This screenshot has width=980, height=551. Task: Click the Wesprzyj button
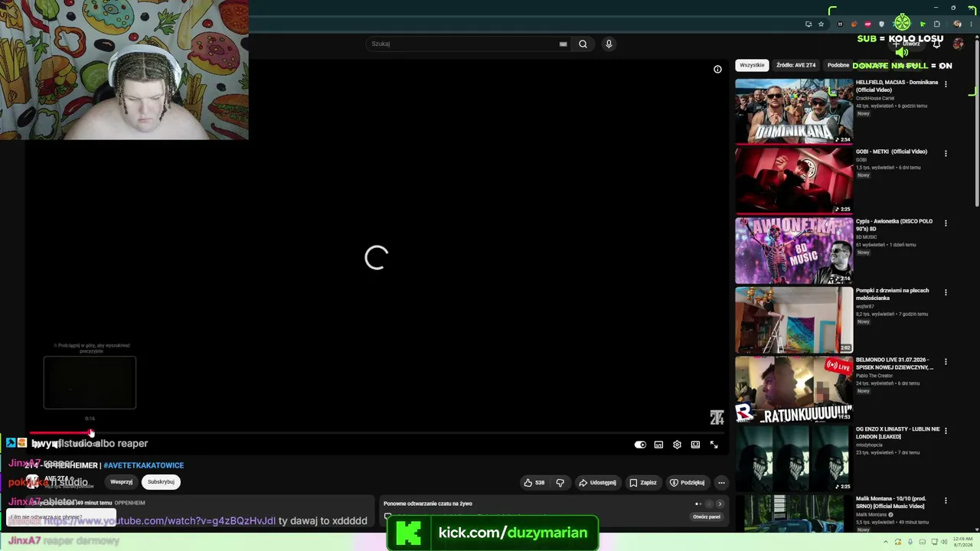122,482
